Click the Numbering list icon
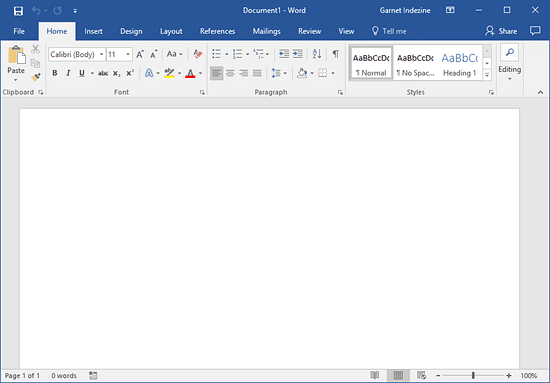The height and width of the screenshot is (383, 550). (237, 54)
